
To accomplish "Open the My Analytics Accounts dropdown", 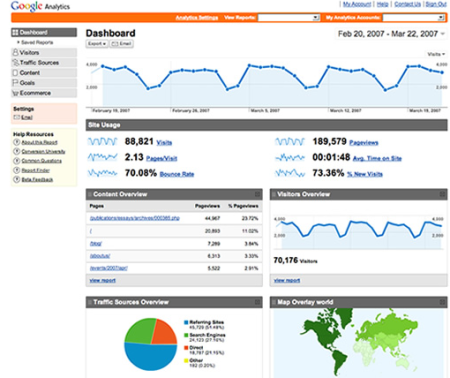I will 414,17.
